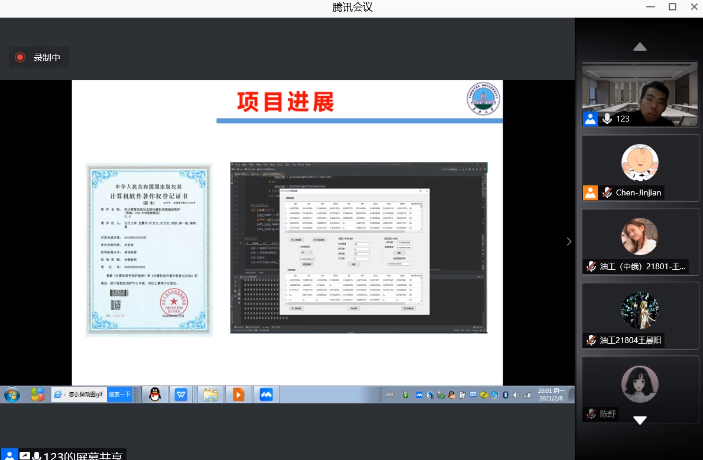Screen dimensions: 703x460
Task: Open the file explorer folder taskbar icon
Action: (x=210, y=395)
